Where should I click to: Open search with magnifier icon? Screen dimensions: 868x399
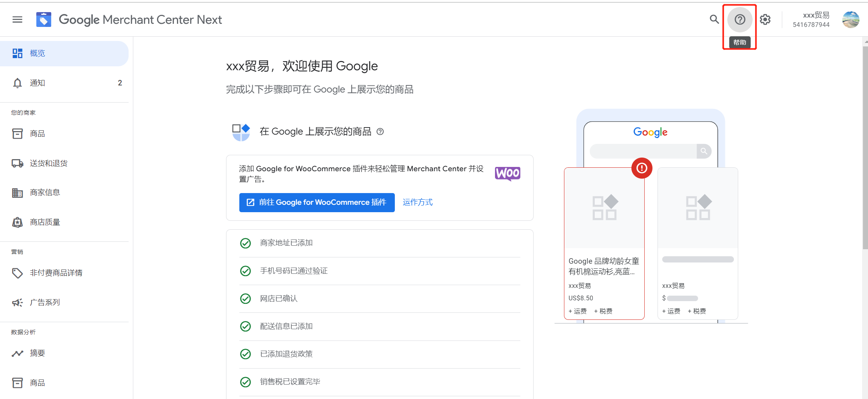(x=714, y=19)
